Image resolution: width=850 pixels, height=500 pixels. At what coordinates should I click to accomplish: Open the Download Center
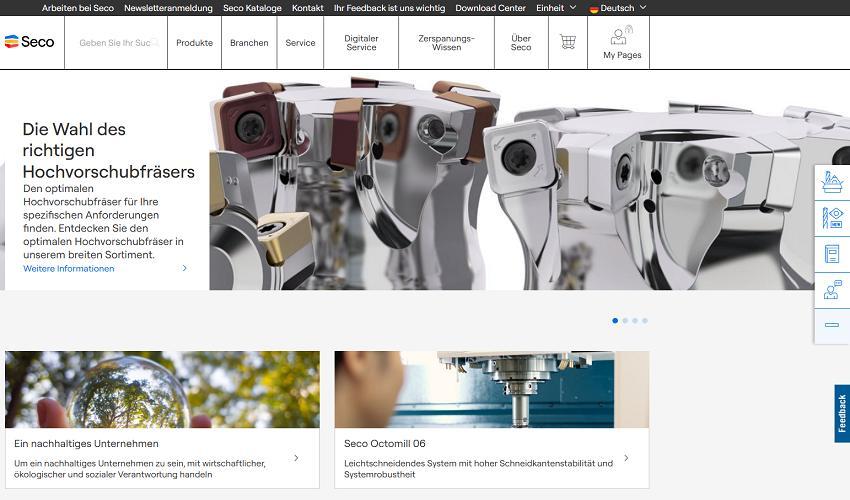coord(490,8)
